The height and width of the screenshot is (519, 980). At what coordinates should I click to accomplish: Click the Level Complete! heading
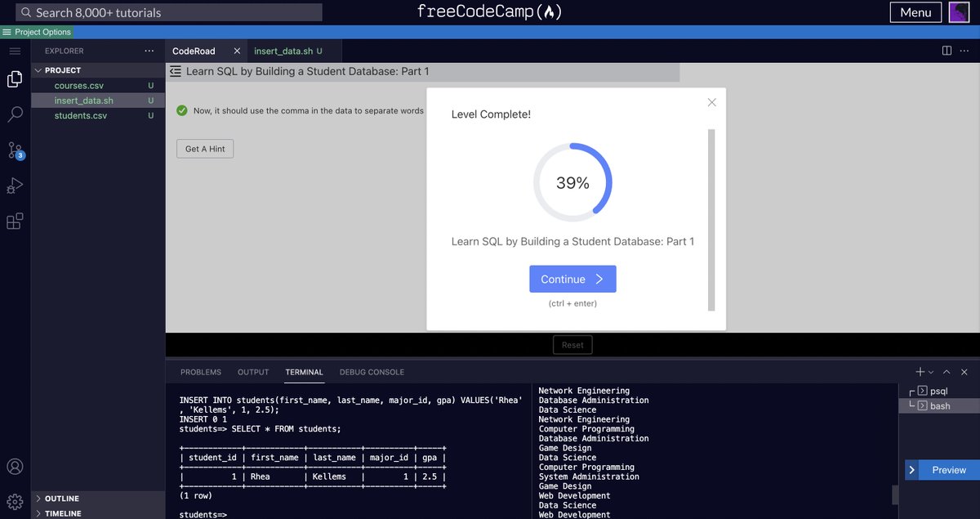(491, 114)
